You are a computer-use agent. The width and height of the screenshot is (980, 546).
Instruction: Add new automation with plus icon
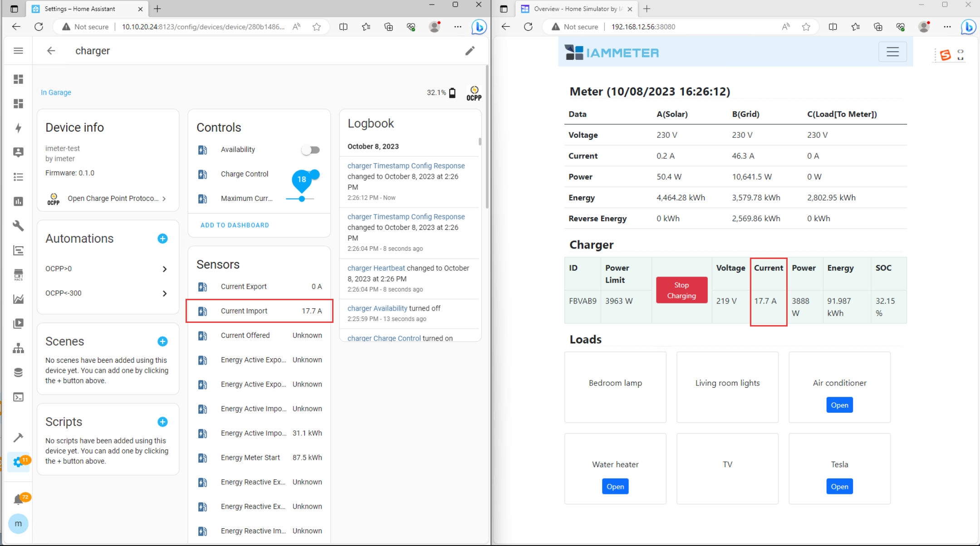tap(162, 239)
